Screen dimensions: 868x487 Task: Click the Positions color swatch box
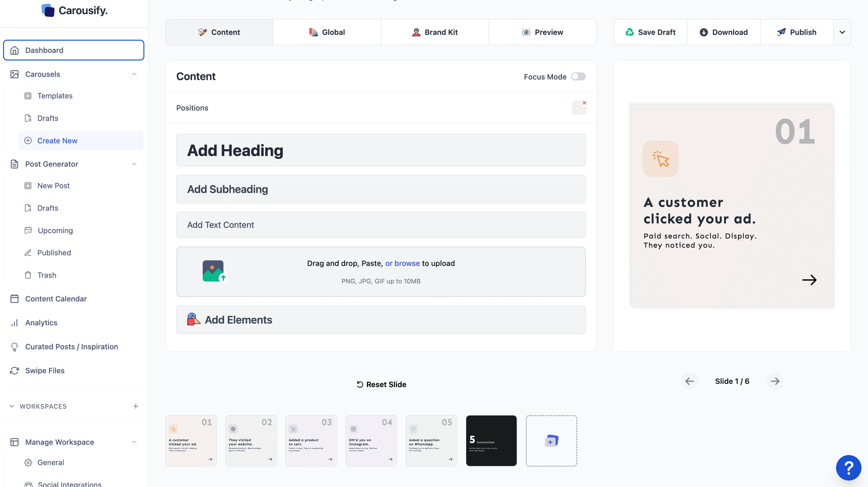click(x=578, y=108)
